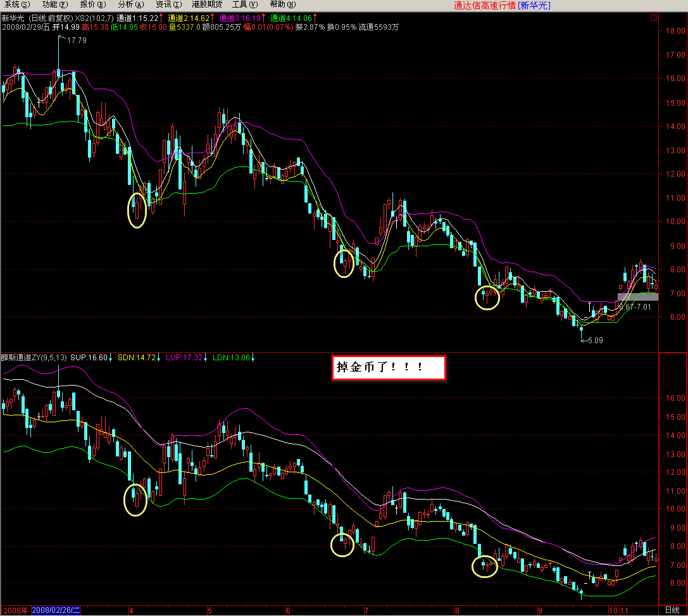Click the 量5337.0 volume readout
The image size is (688, 616).
[x=184, y=27]
